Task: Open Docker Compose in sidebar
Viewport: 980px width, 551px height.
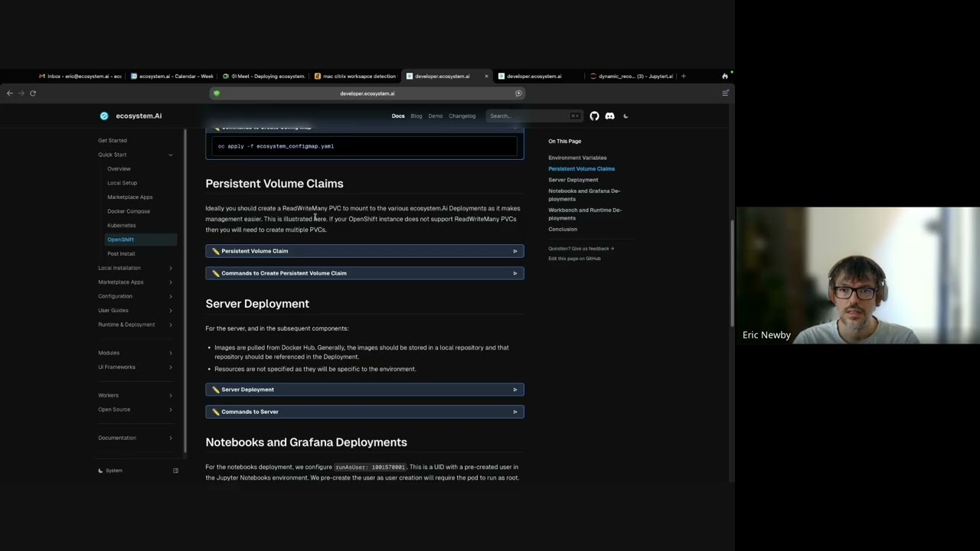Action: pyautogui.click(x=129, y=211)
